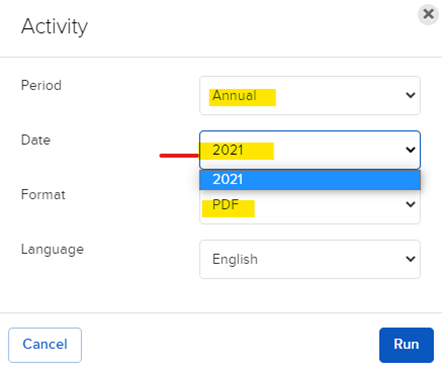
Task: Click the Activity dialog title
Action: [x=55, y=26]
